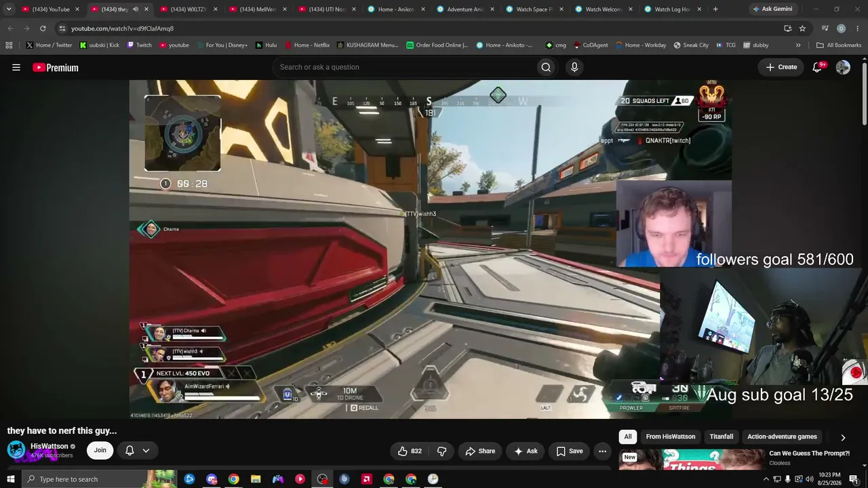Click the YouTube search magnifier button
Image resolution: width=868 pixels, height=488 pixels.
(x=546, y=67)
